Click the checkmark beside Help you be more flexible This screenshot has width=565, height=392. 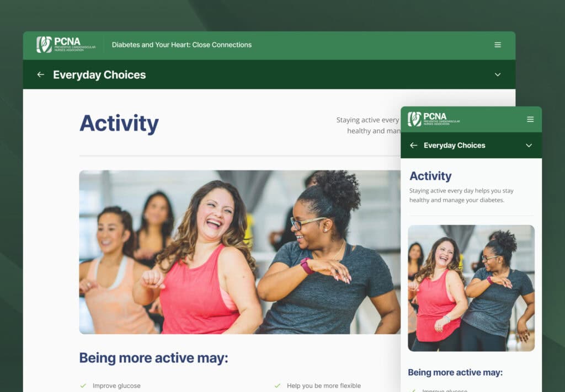pyautogui.click(x=277, y=385)
